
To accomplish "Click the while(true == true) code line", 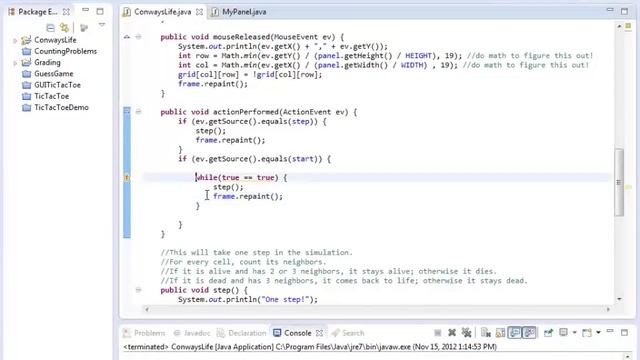I will 242,178.
